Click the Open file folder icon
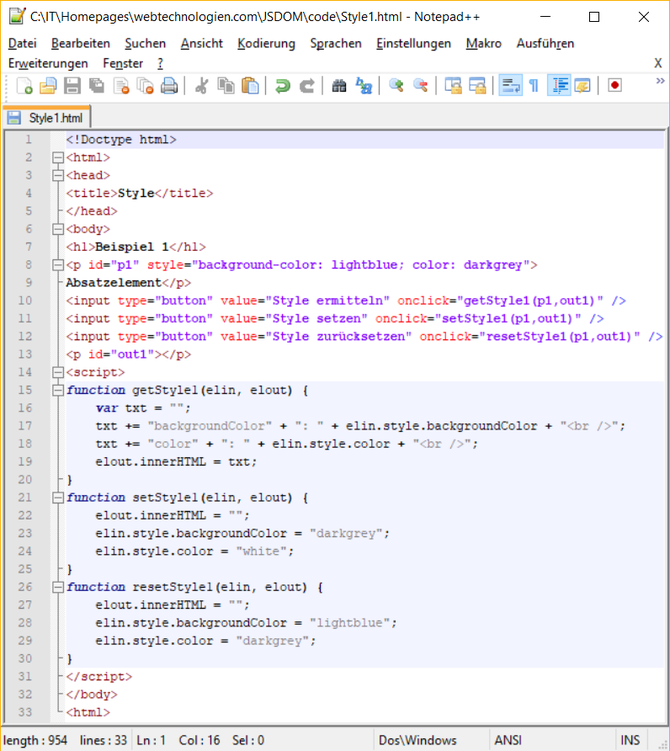 tap(48, 86)
